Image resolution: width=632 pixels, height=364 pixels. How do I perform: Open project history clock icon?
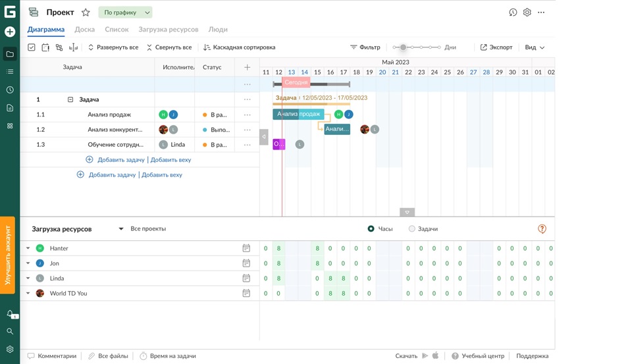point(513,13)
